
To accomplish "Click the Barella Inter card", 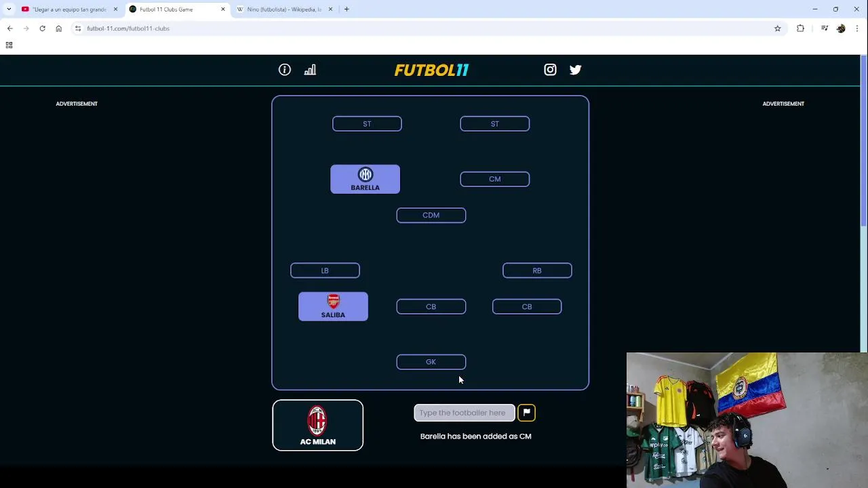I will point(366,179).
